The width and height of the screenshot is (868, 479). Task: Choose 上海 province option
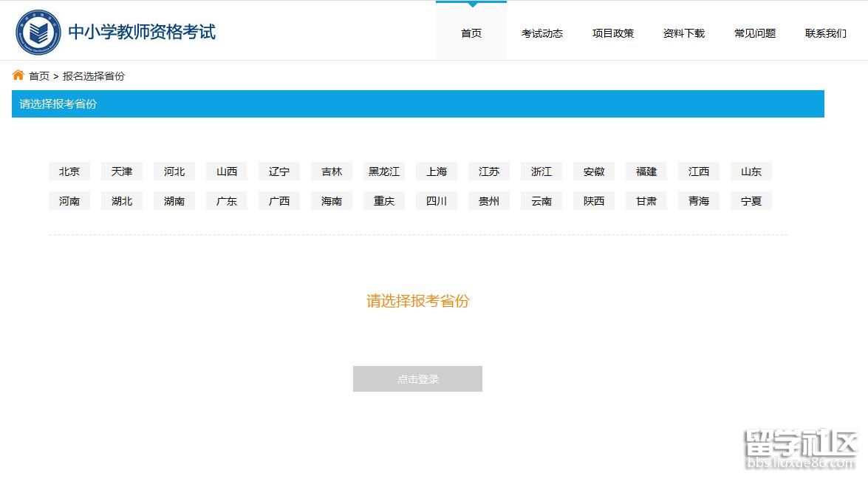437,171
